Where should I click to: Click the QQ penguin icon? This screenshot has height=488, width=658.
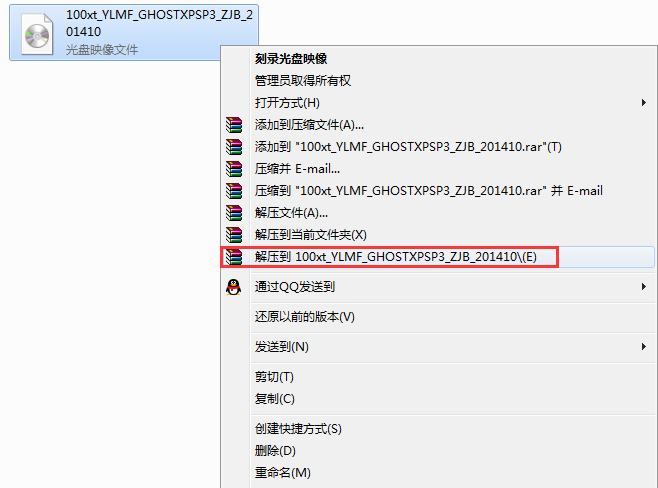point(234,287)
